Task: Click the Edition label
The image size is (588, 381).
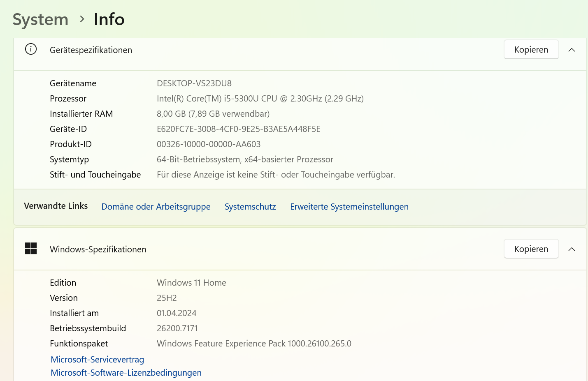Action: pos(63,282)
